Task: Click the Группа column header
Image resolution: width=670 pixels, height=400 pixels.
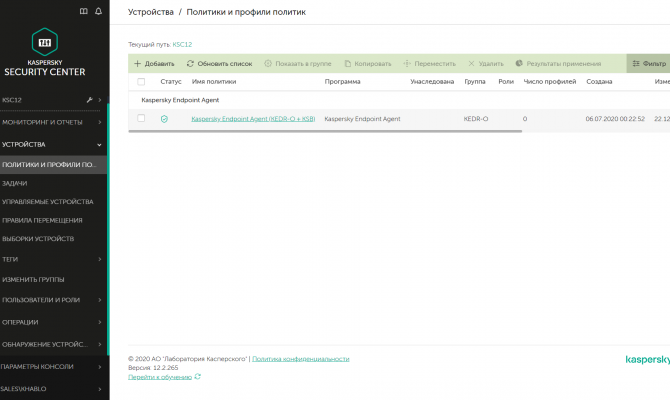Action: click(x=475, y=82)
